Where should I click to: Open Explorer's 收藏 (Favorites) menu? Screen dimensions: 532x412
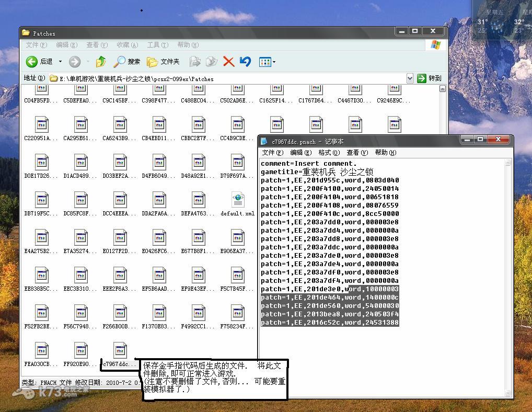(127, 45)
